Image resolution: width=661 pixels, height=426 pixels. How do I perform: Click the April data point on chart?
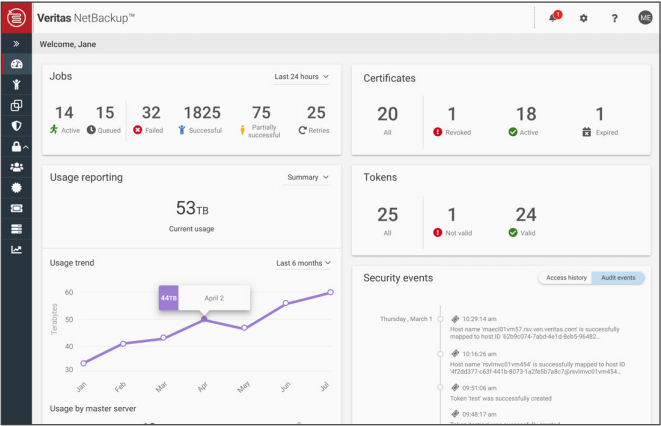click(x=204, y=318)
